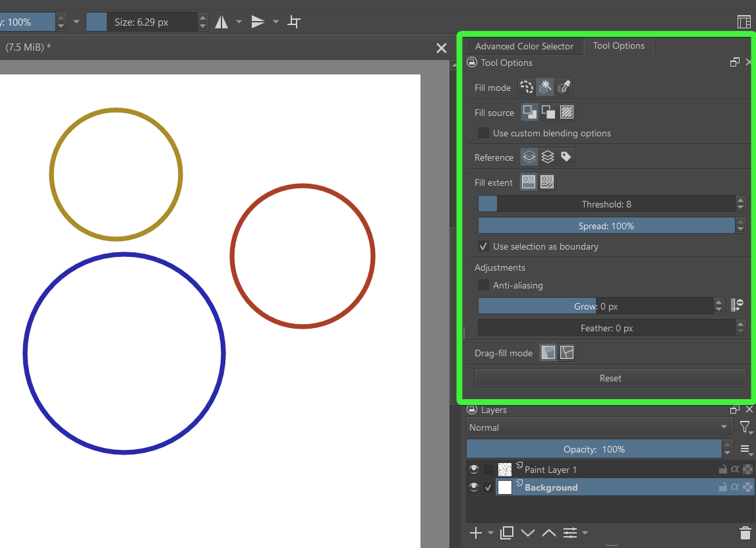Choose the color-labeled layers reference icon
The width and height of the screenshot is (756, 548).
565,157
